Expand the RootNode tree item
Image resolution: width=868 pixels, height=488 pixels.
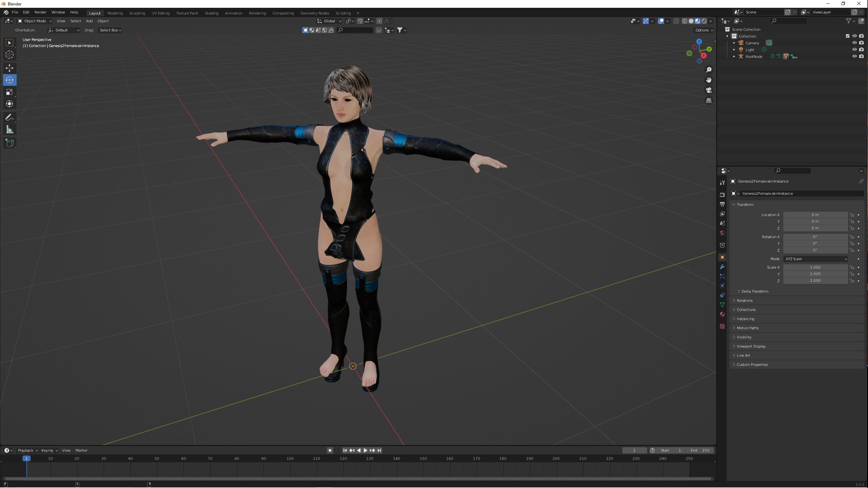734,57
